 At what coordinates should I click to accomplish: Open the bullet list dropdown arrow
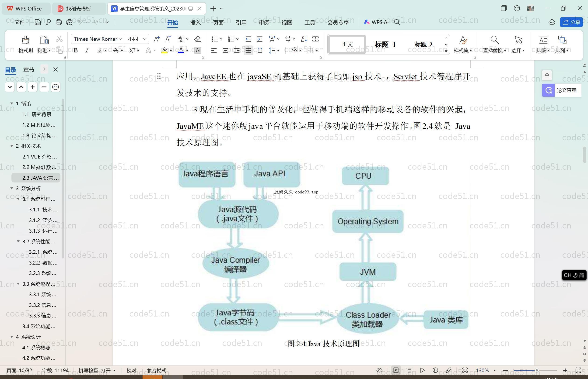[x=221, y=39]
